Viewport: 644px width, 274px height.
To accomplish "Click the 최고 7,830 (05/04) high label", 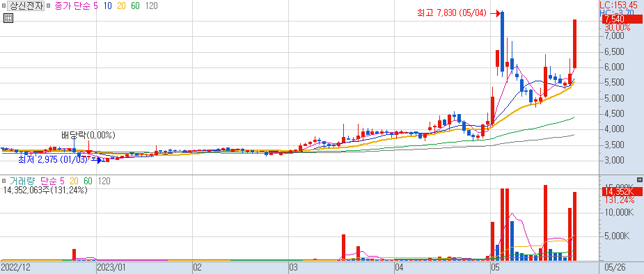I will click(x=451, y=13).
